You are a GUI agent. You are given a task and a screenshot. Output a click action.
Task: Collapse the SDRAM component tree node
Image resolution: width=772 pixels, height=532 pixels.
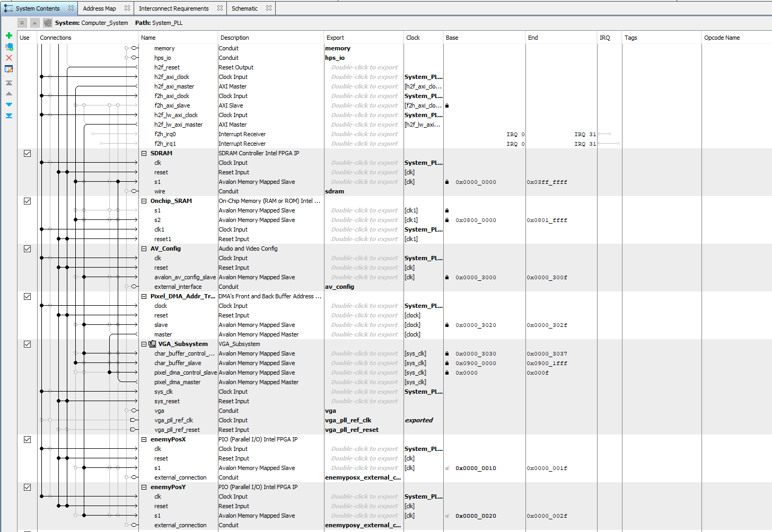[144, 154]
